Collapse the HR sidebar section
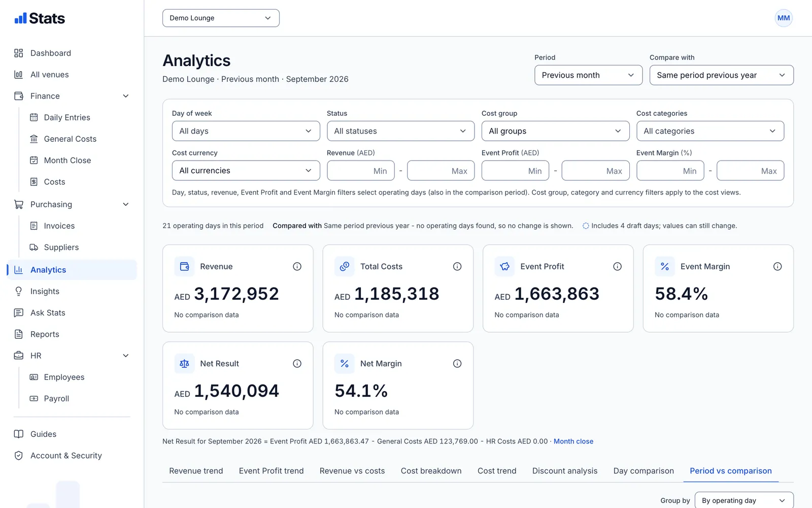The height and width of the screenshot is (508, 812). tap(126, 356)
